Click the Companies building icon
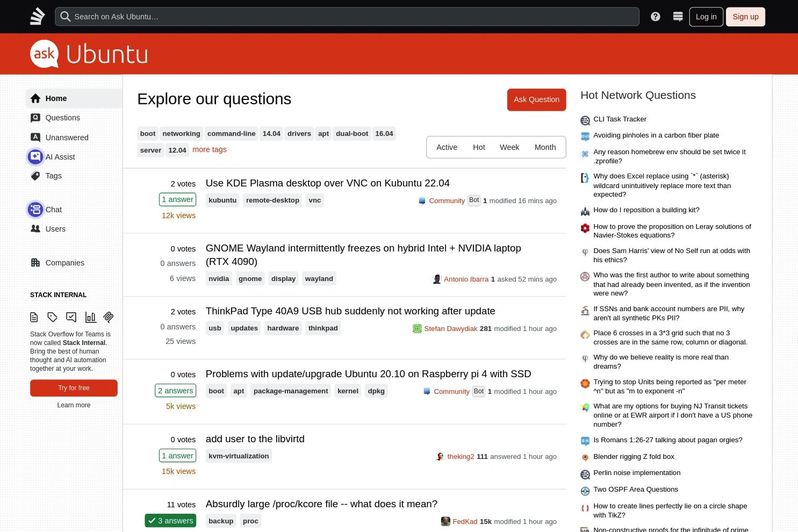The height and width of the screenshot is (532, 798). [x=35, y=263]
